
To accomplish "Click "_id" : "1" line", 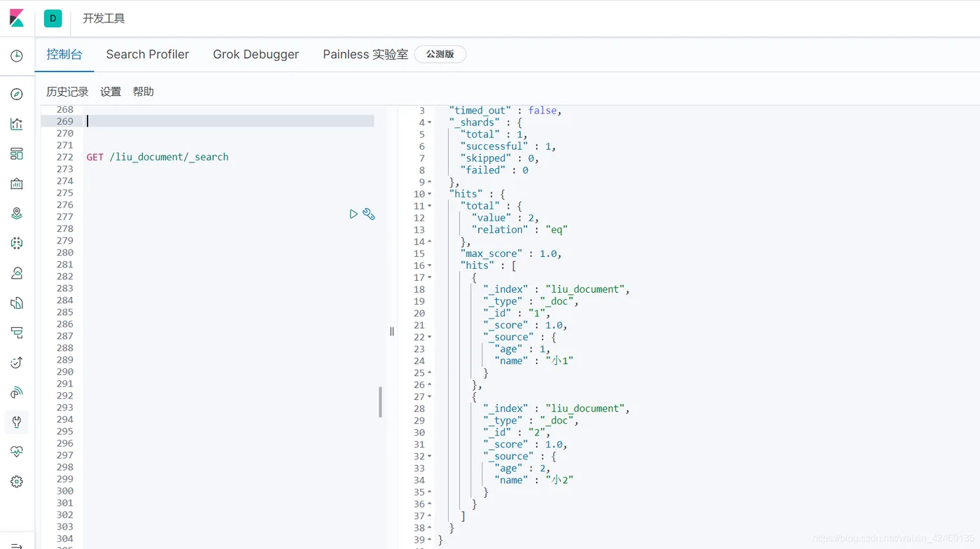I will [517, 313].
